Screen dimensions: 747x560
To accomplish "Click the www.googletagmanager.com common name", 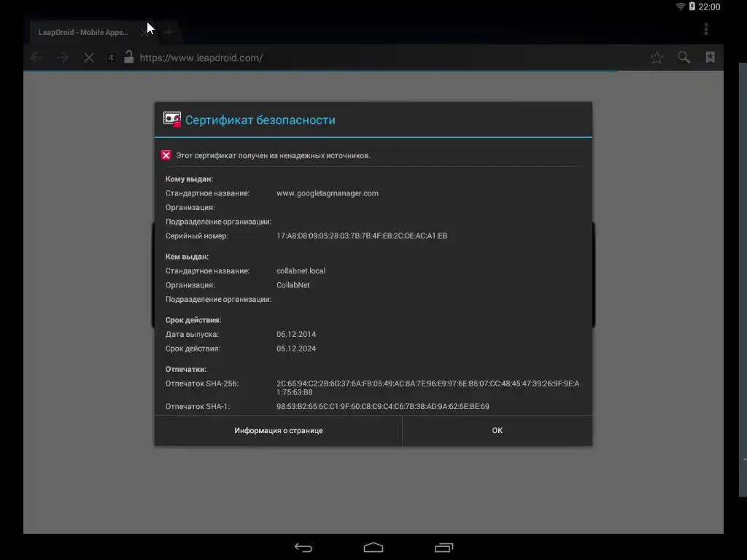I will click(x=328, y=193).
